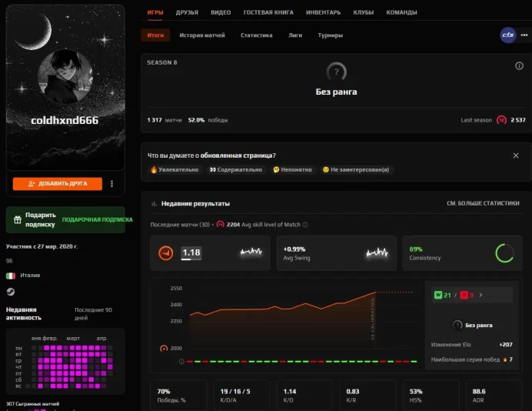The image size is (532, 411).
Task: Click the Last season level 10 badge
Action: (x=501, y=120)
